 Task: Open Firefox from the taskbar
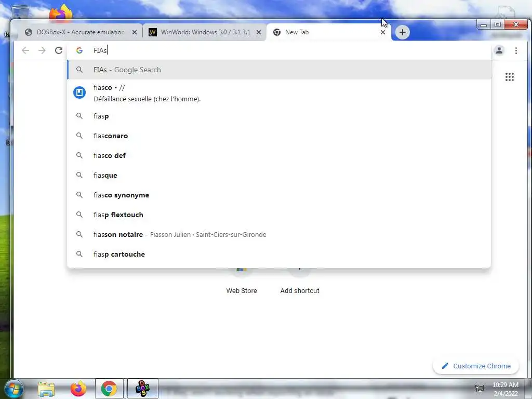tap(78, 389)
